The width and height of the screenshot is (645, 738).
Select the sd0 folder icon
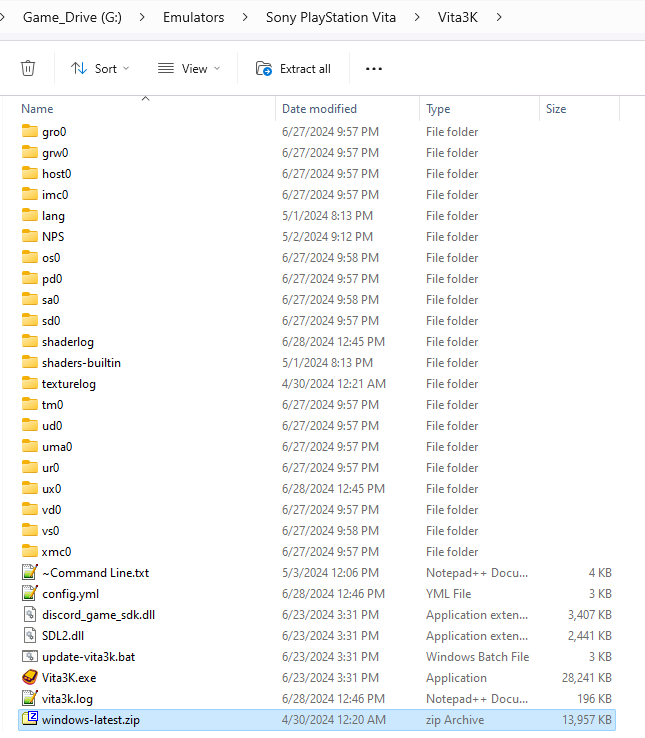(30, 320)
